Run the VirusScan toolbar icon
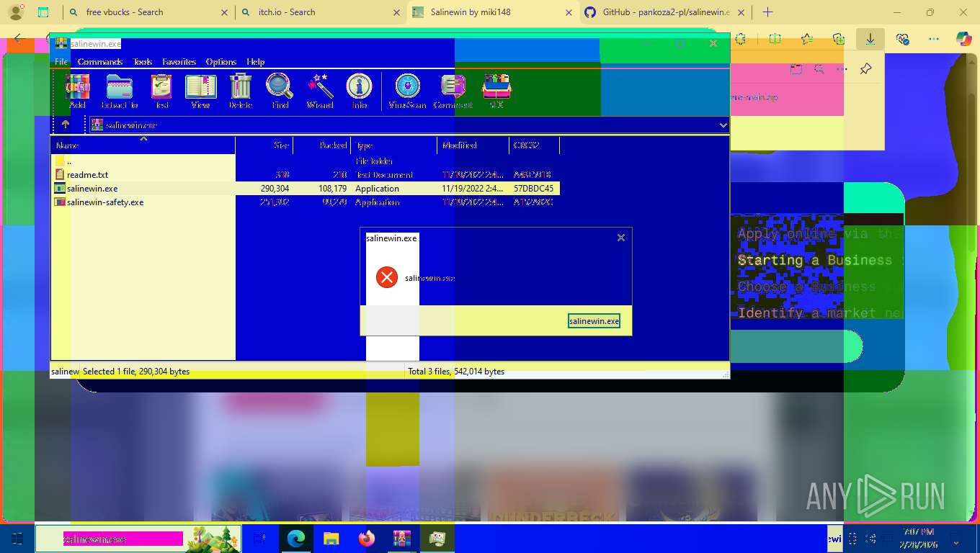 (408, 91)
